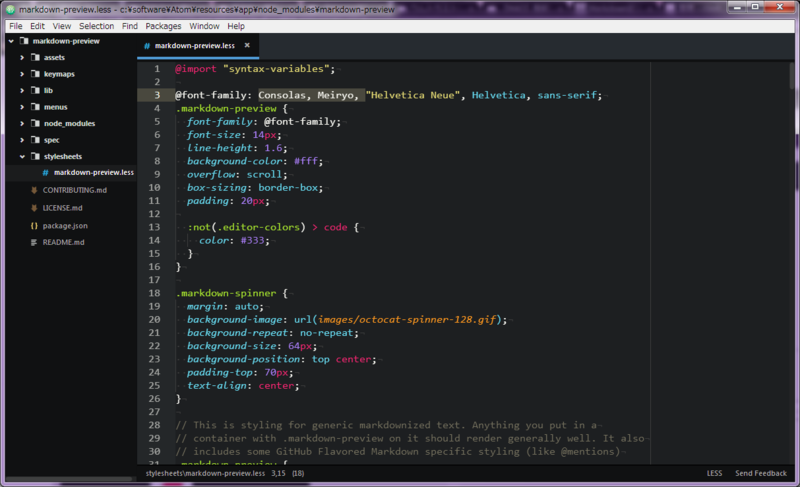Click the keymaps folder icon
800x487 pixels.
pos(35,74)
